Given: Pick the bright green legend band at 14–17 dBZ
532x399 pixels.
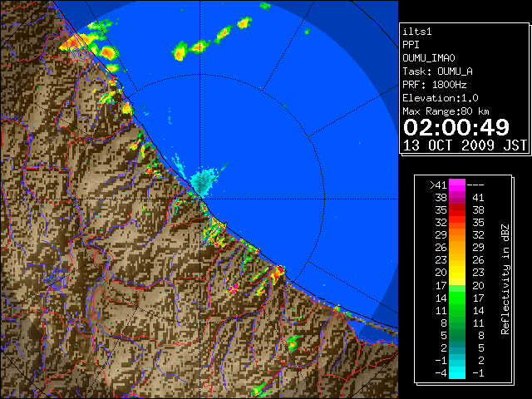Looking at the screenshot, I should 457,298.
